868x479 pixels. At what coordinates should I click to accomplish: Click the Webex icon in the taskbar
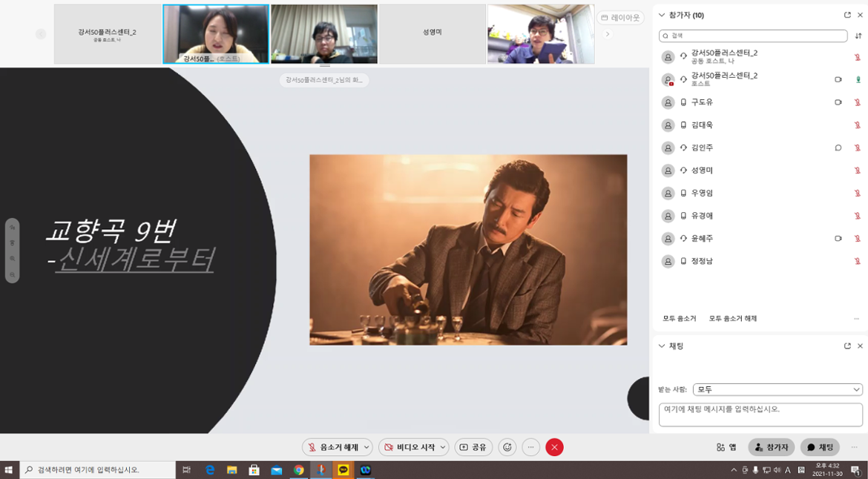pyautogui.click(x=365, y=469)
